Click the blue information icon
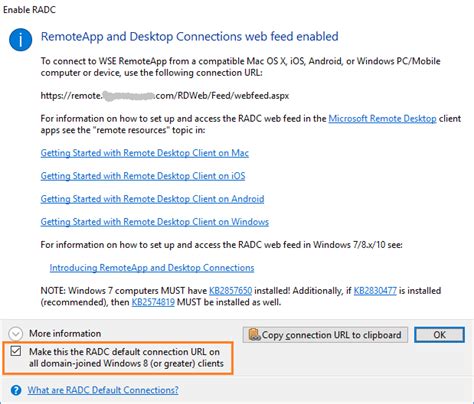 [x=21, y=40]
